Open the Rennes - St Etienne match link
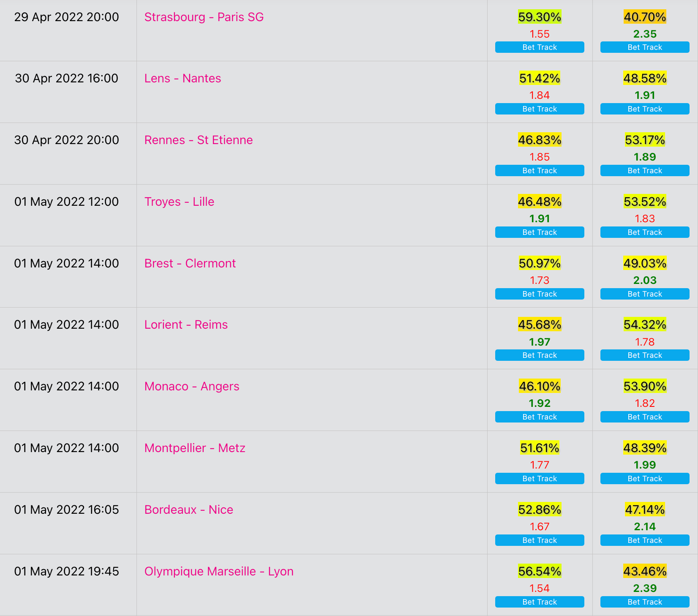The image size is (698, 616). click(199, 140)
